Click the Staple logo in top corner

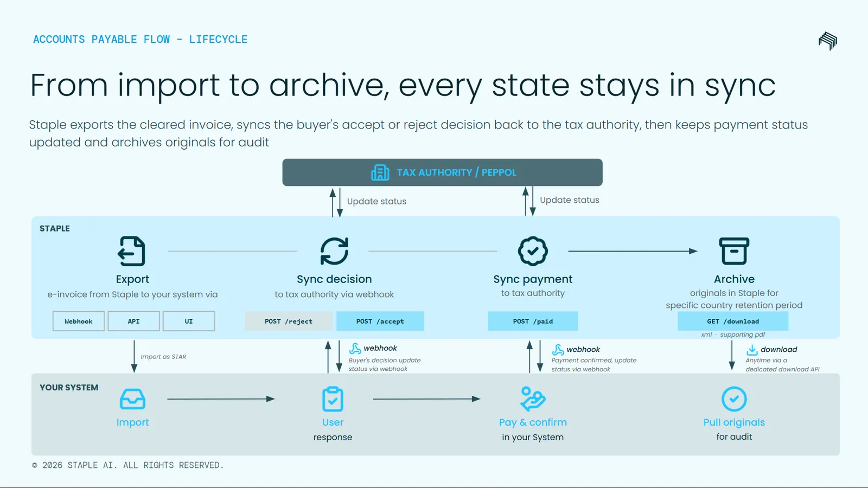click(828, 41)
